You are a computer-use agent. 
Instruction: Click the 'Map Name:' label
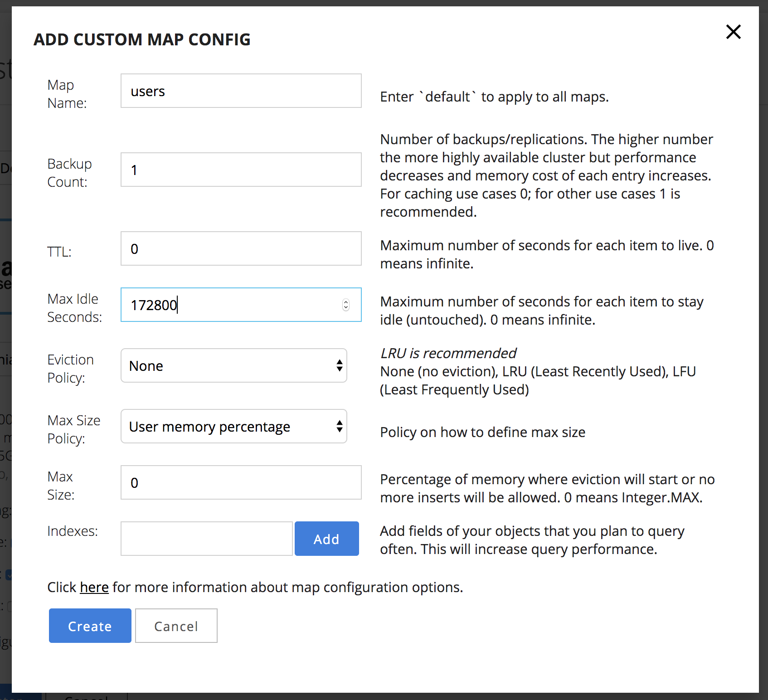[x=67, y=94]
